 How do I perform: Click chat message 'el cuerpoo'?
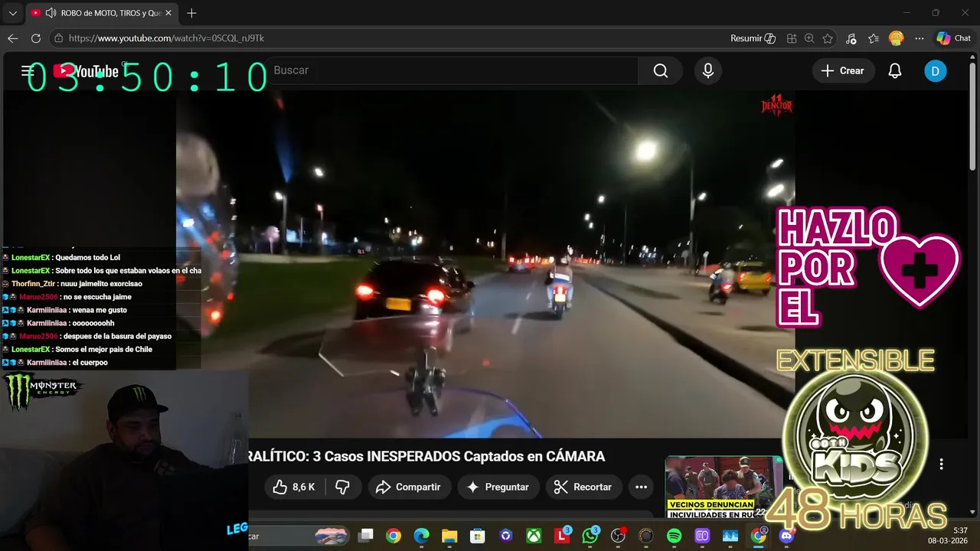pos(90,363)
